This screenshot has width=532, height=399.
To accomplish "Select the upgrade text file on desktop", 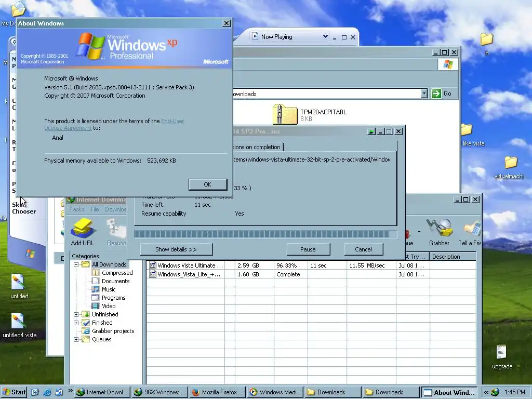I will tap(501, 352).
